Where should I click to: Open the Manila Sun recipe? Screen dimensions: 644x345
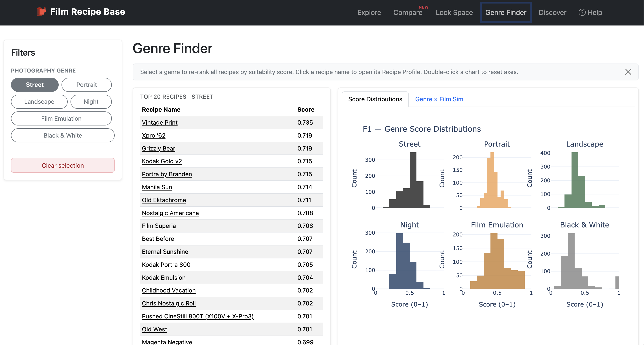point(157,187)
